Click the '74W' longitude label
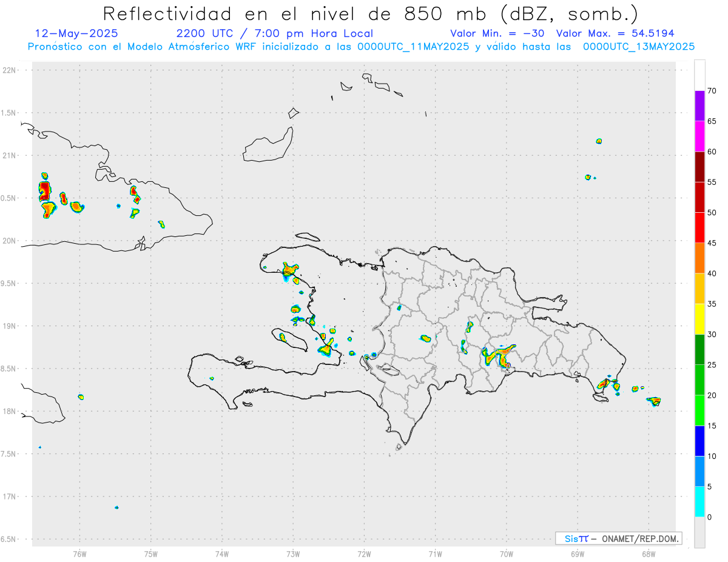 (x=222, y=554)
